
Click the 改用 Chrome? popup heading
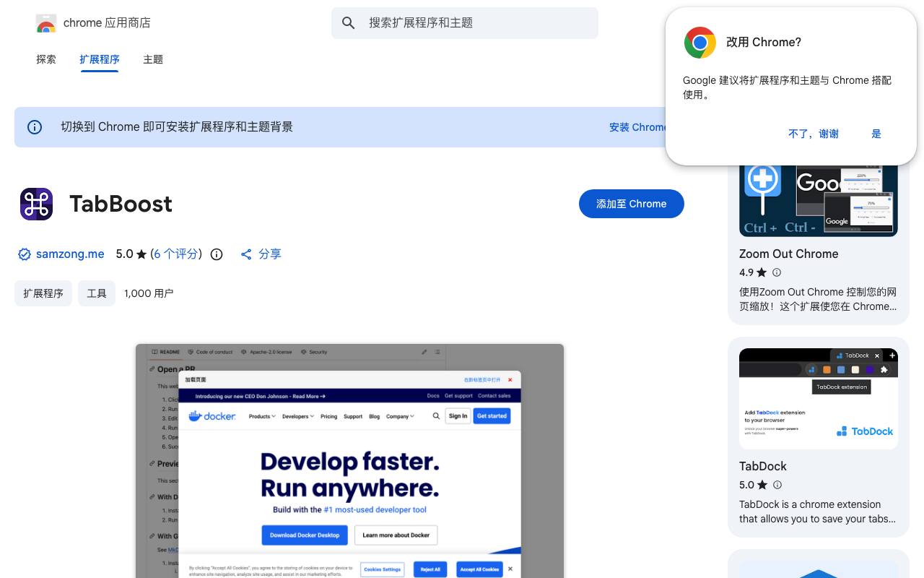coord(764,43)
